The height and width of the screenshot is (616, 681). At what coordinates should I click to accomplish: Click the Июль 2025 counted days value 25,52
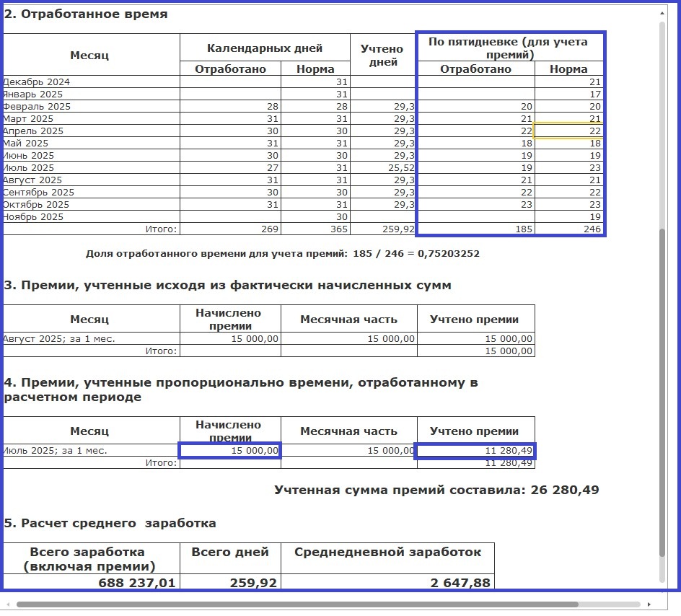(383, 168)
